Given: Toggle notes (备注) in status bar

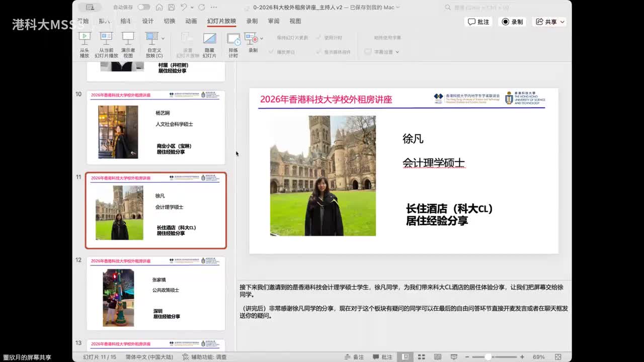Looking at the screenshot, I should (354, 357).
